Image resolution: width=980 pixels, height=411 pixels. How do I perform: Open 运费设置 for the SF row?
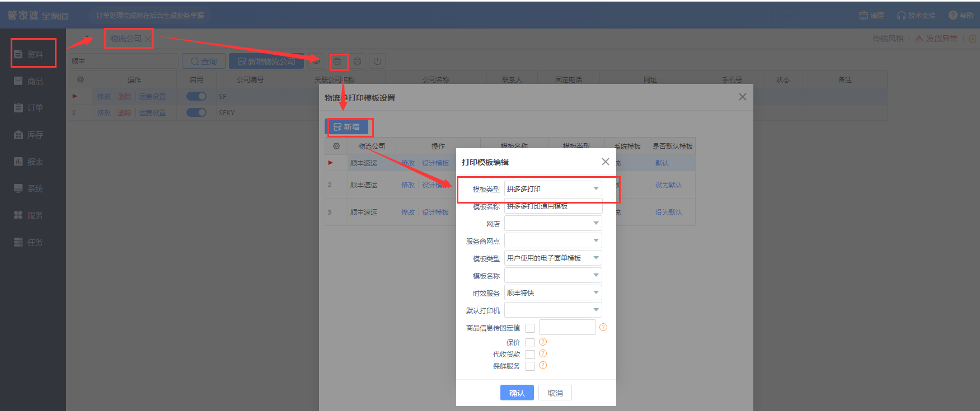(x=152, y=96)
